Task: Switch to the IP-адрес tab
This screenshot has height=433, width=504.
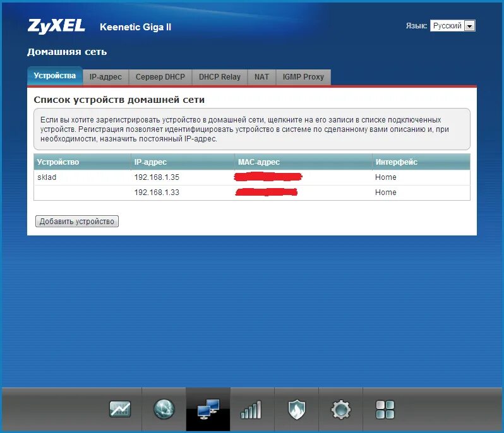Action: coord(105,77)
